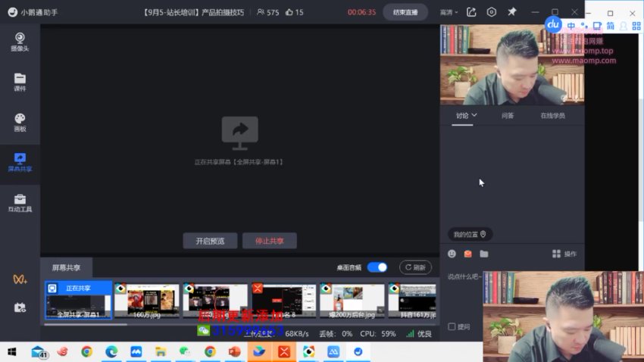Image resolution: width=644 pixels, height=362 pixels.
Task: Pin the window with the pushpin icon
Action: pos(512,12)
